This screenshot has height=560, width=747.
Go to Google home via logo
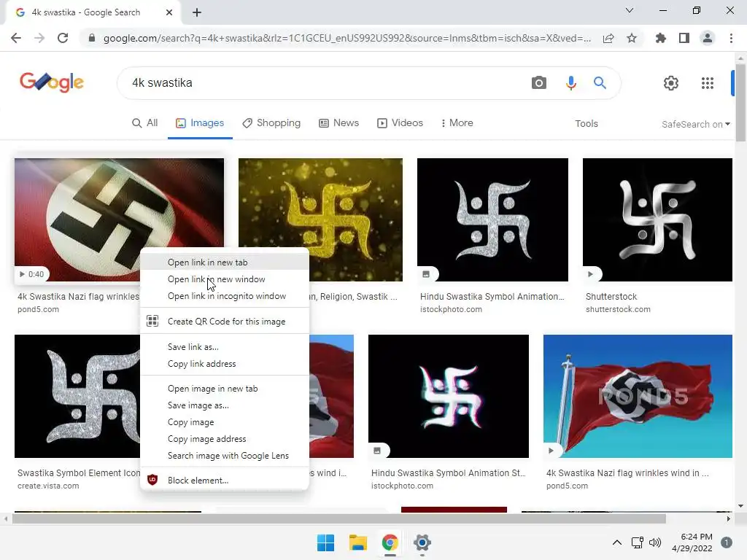point(52,82)
